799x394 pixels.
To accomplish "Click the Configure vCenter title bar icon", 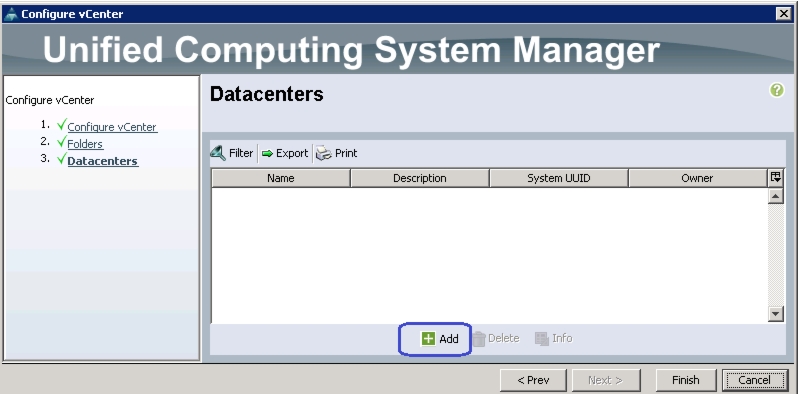I will pos(11,14).
